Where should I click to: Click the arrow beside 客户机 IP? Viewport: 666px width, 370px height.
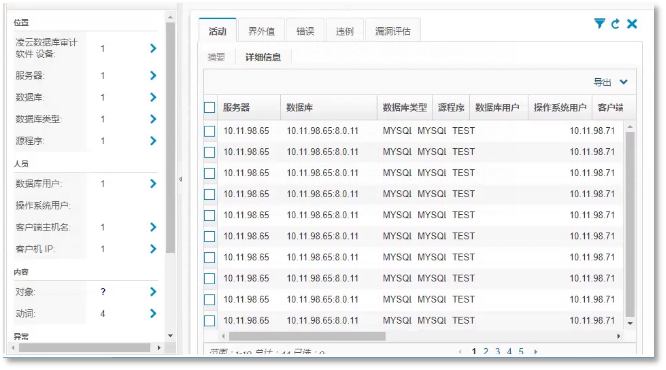(x=153, y=249)
